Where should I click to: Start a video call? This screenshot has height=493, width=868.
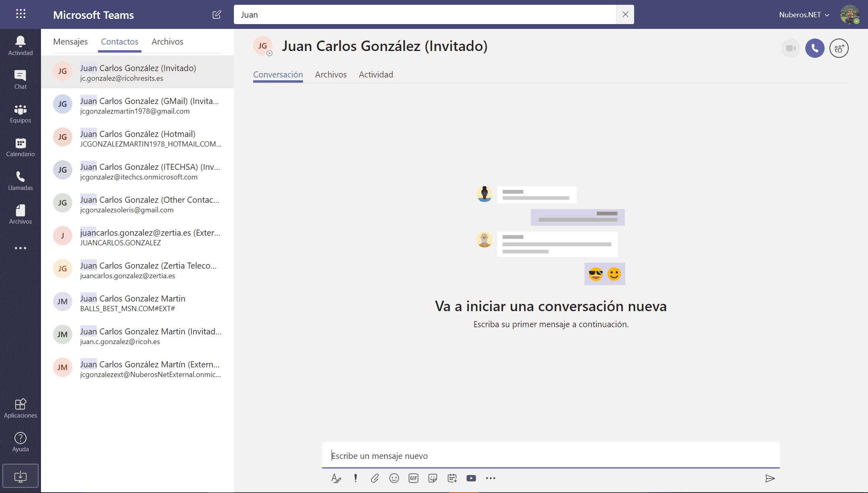pos(791,48)
